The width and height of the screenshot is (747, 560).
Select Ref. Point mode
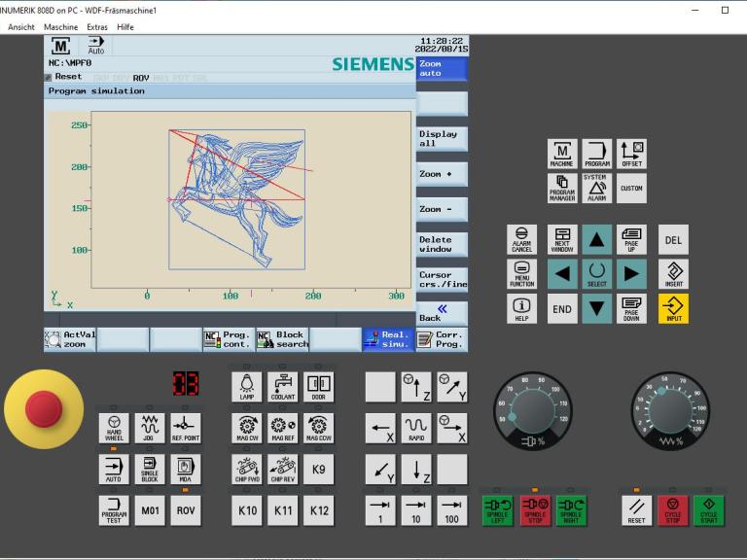pos(186,428)
